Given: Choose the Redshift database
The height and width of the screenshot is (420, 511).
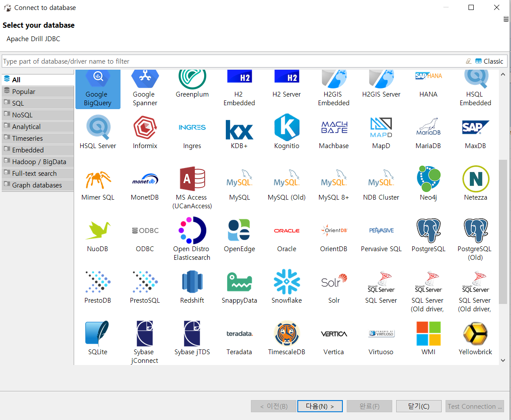Looking at the screenshot, I should 192,287.
